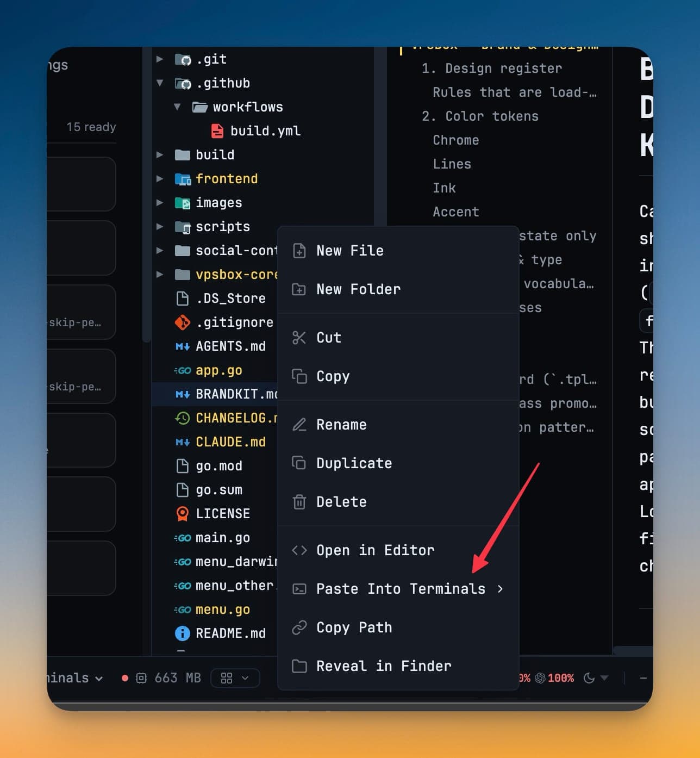Screen dimensions: 700x758
Task: Click the link icon beside Copy Path
Action: [x=299, y=627]
